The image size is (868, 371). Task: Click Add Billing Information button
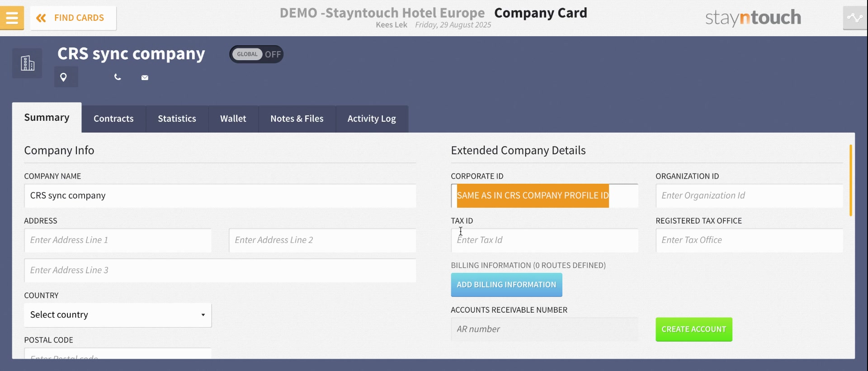[506, 285]
